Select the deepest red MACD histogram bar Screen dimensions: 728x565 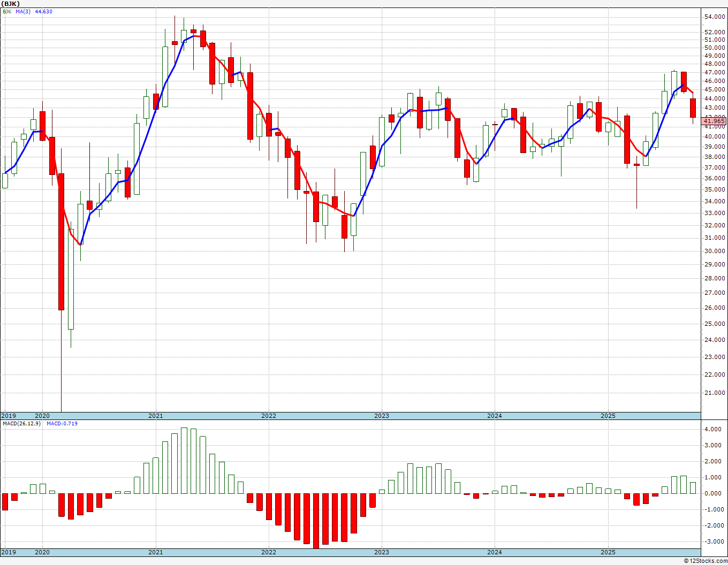click(x=316, y=521)
